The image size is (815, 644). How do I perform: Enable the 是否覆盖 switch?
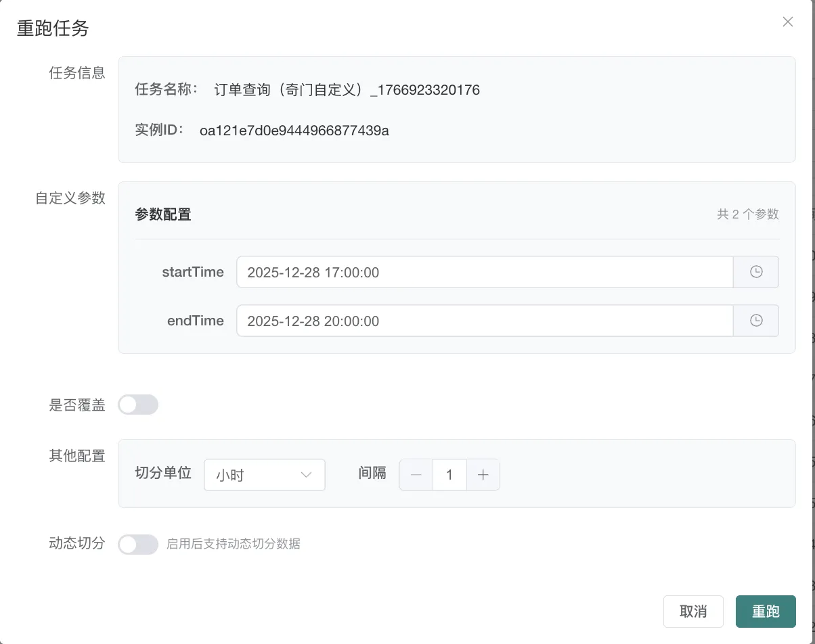[138, 405]
